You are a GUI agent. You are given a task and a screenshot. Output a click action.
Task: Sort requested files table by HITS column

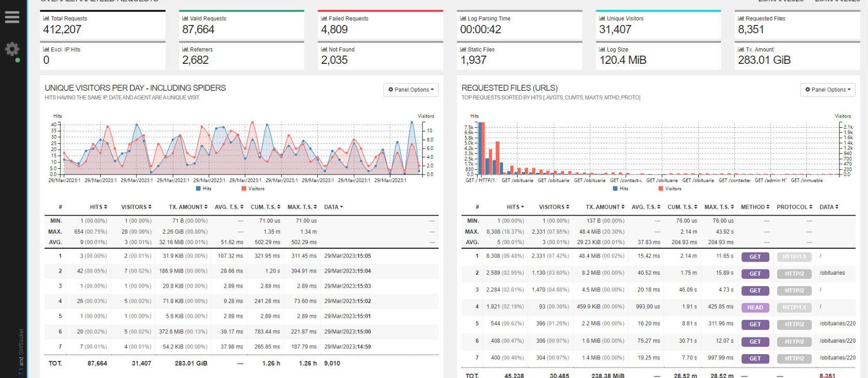(516, 207)
